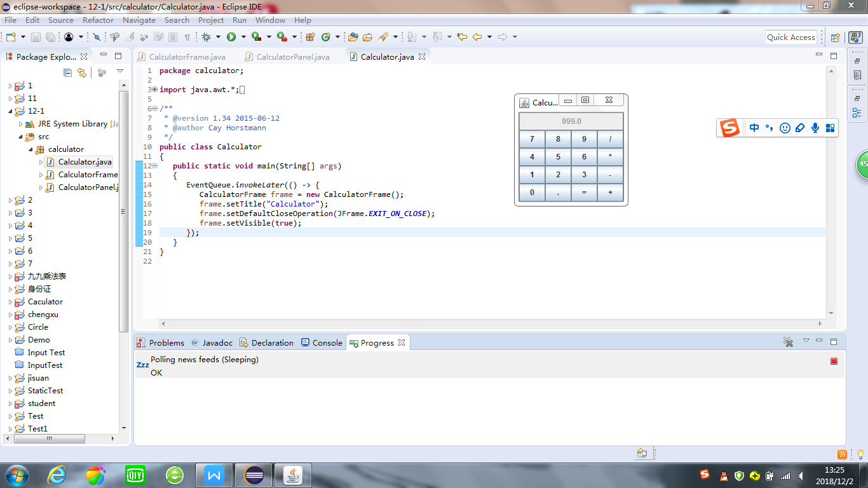Click the multiply button in Calculator window
The height and width of the screenshot is (488, 868).
[610, 157]
